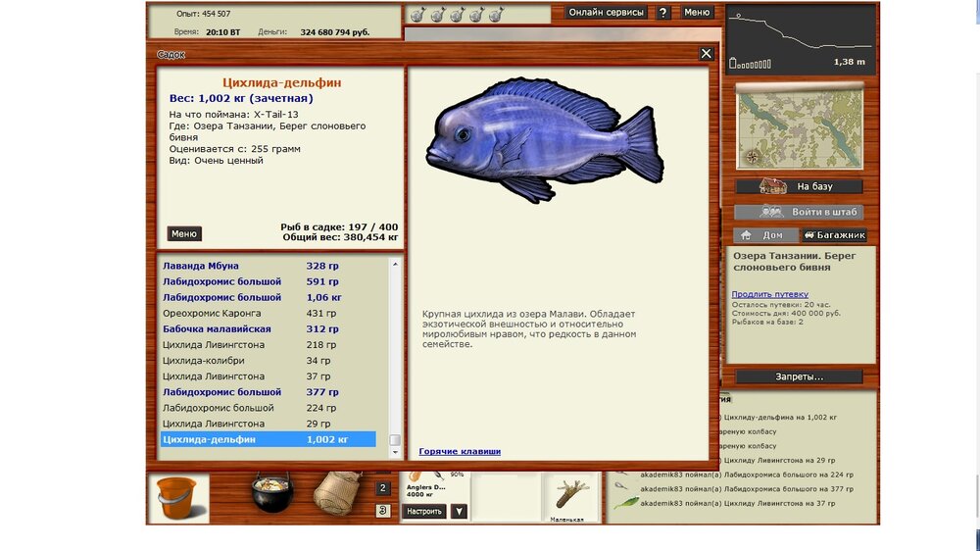Open the Запреты restrictions panel
The height and width of the screenshot is (551, 980).
[x=799, y=376]
